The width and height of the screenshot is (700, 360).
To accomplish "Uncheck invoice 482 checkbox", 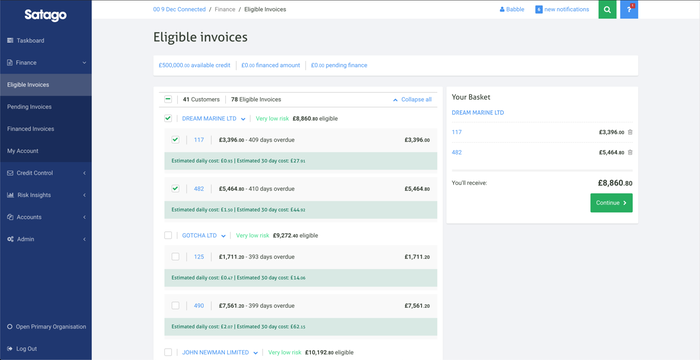I will pyautogui.click(x=175, y=188).
